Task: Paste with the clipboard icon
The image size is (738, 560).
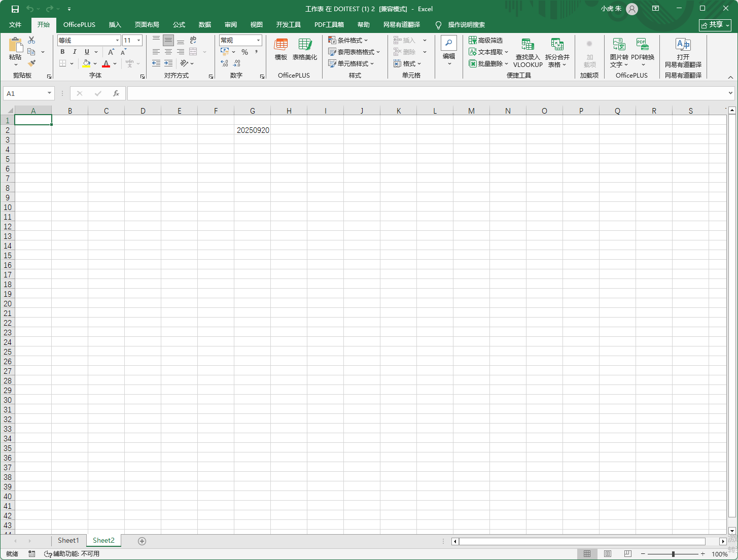Action: (x=15, y=45)
